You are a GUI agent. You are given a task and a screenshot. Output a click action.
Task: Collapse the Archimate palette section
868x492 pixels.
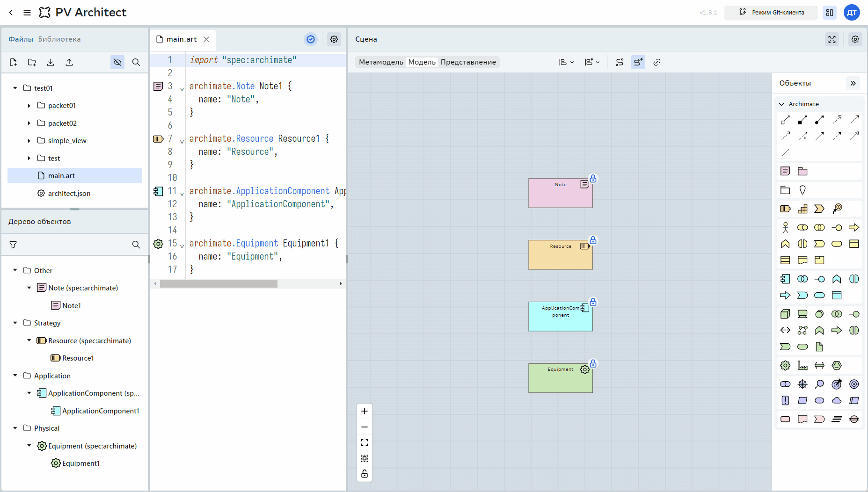click(x=781, y=104)
